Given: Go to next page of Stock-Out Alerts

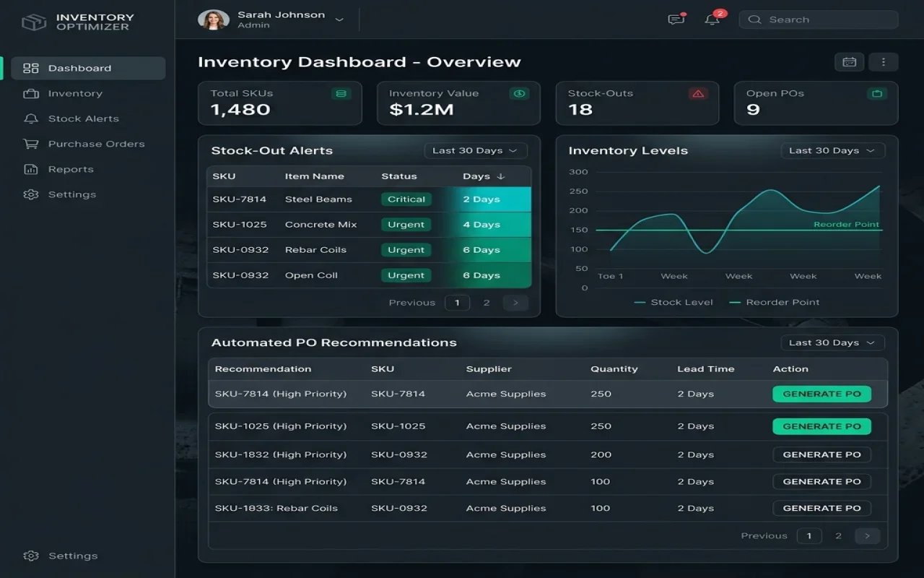Looking at the screenshot, I should click(515, 303).
